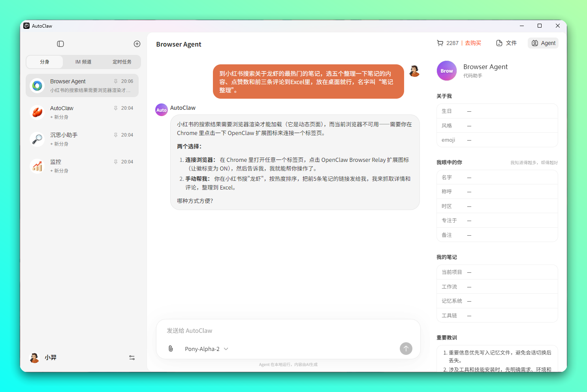Click 沉思小助手 magnifier avatar
Image resolution: width=587 pixels, height=392 pixels.
tap(38, 139)
